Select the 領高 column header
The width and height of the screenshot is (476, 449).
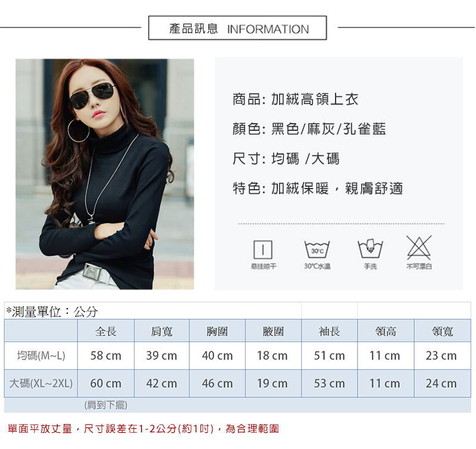point(386,331)
